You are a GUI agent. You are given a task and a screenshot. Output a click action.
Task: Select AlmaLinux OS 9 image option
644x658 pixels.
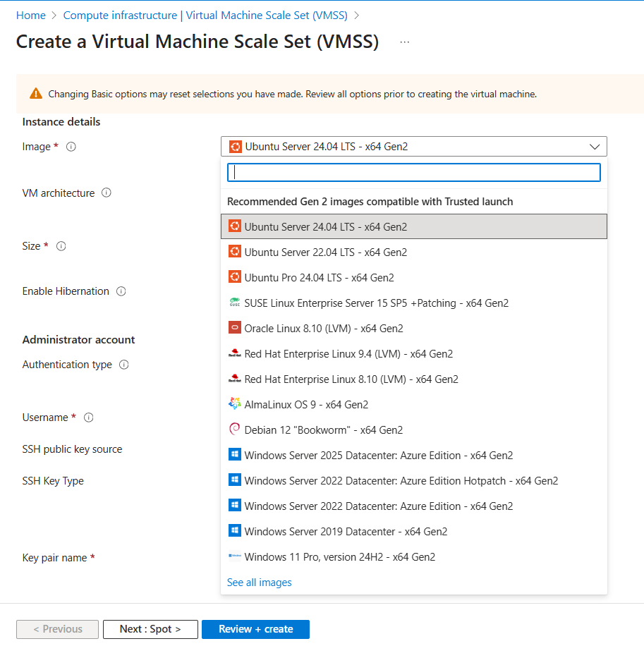point(306,405)
